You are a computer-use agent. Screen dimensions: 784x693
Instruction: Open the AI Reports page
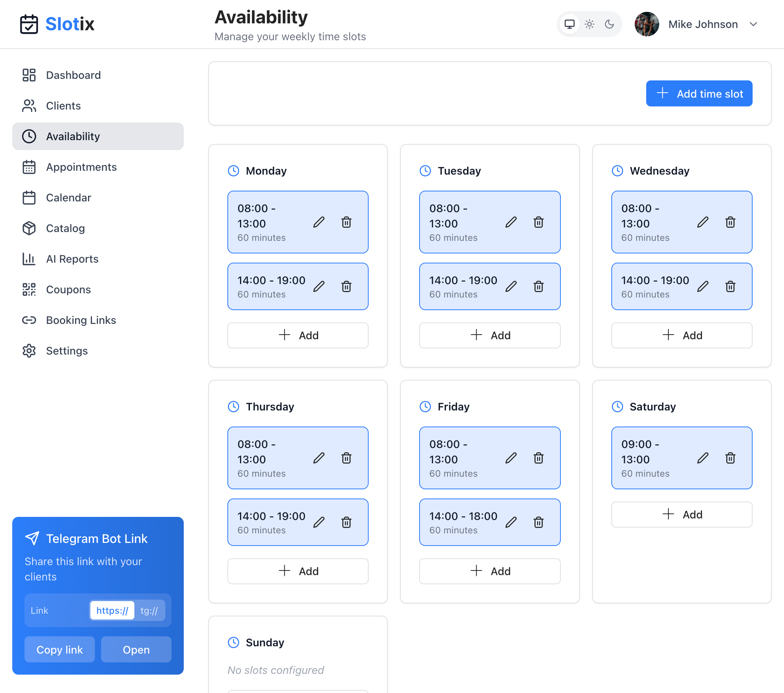pyautogui.click(x=72, y=259)
